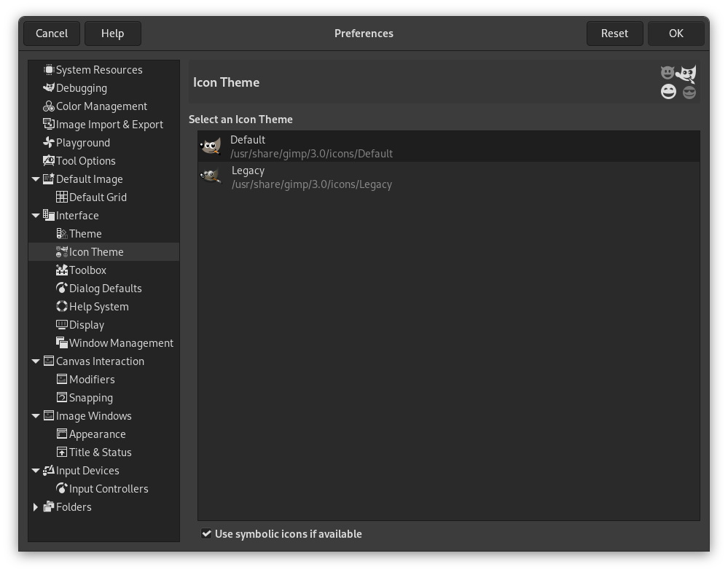Collapse the Interface section

coord(36,215)
